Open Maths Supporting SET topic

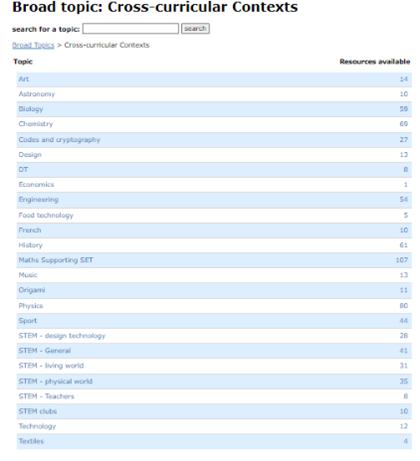pyautogui.click(x=56, y=260)
